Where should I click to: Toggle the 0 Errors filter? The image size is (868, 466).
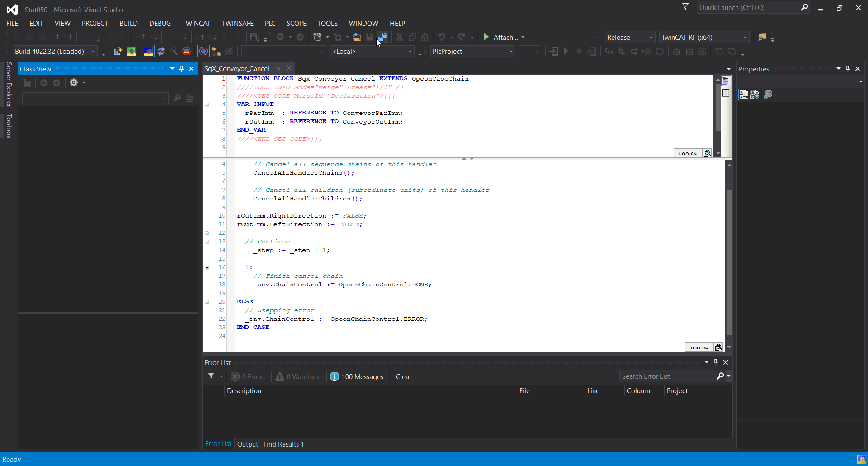coord(248,377)
